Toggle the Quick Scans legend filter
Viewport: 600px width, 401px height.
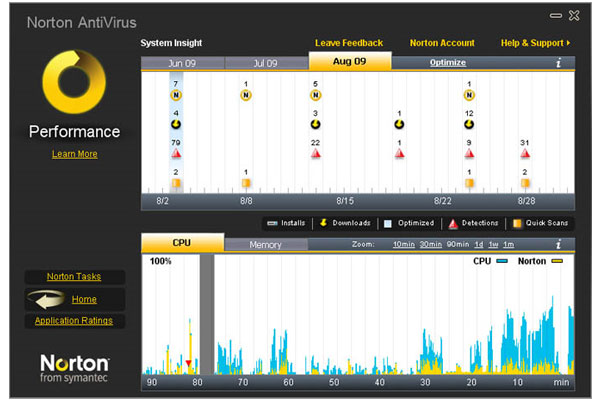[540, 223]
